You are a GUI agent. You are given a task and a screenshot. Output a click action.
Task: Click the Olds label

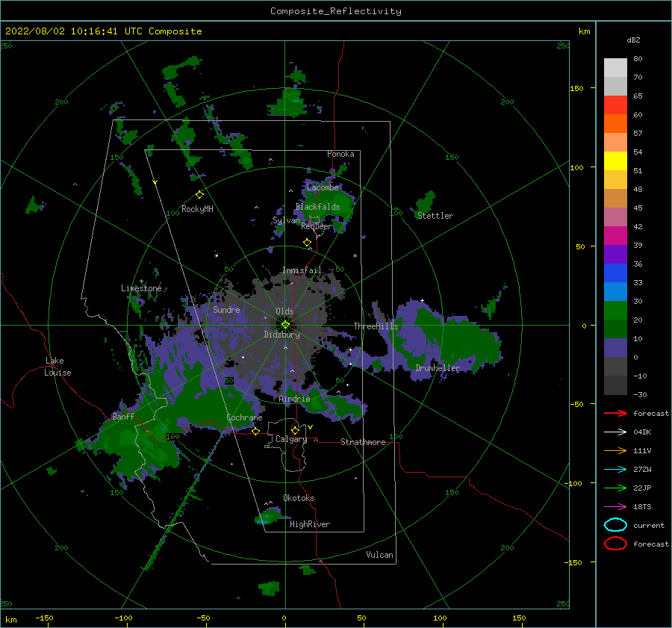[284, 311]
